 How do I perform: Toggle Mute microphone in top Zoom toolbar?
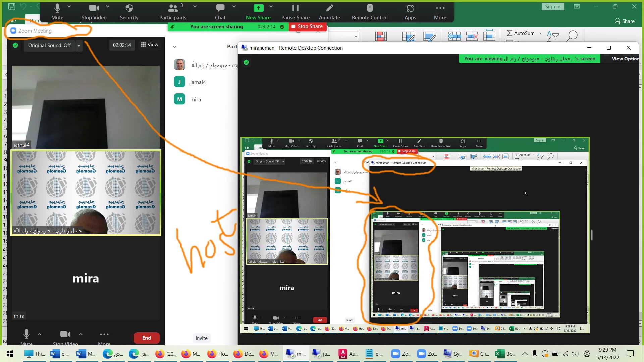pos(57,8)
